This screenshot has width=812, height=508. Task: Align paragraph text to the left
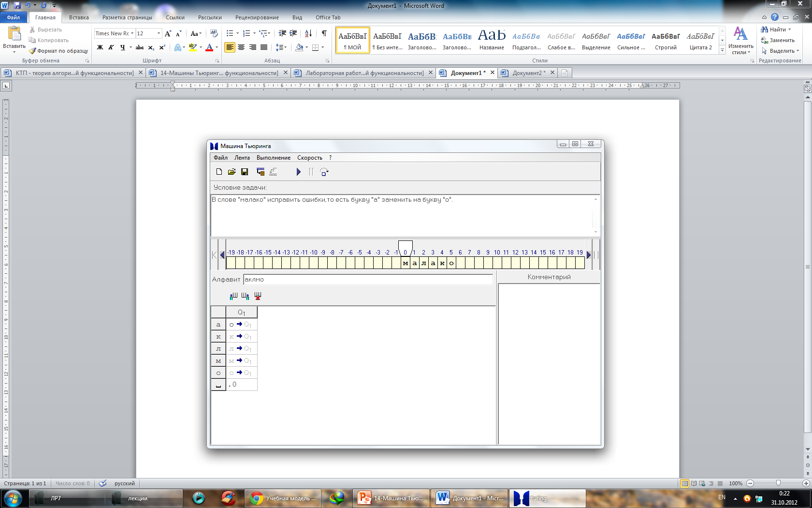(230, 47)
